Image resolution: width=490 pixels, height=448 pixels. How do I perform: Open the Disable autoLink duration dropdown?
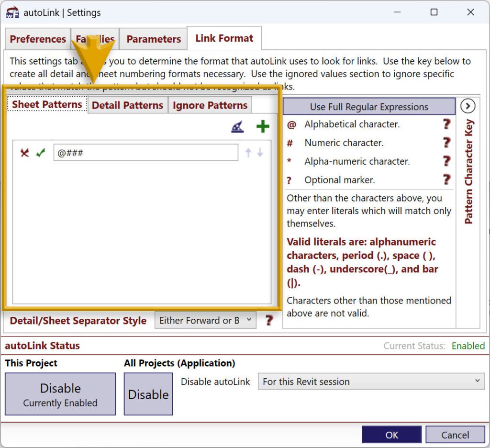pyautogui.click(x=371, y=381)
